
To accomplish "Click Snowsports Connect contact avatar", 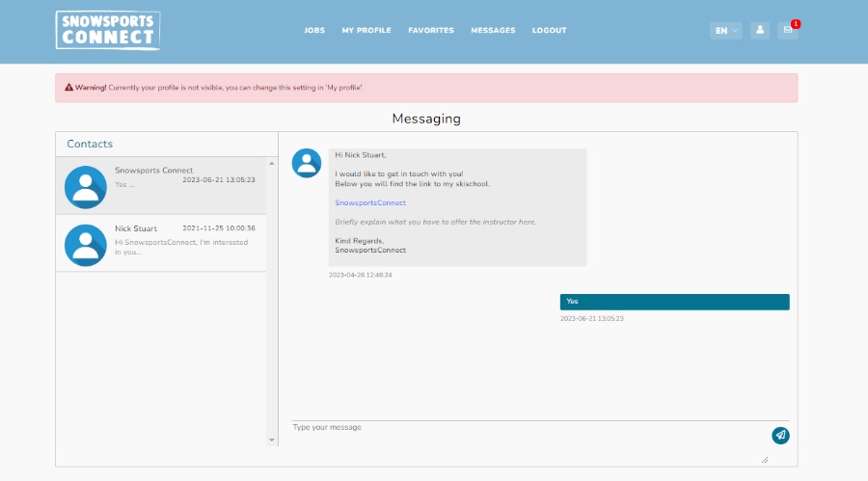I will pyautogui.click(x=86, y=186).
